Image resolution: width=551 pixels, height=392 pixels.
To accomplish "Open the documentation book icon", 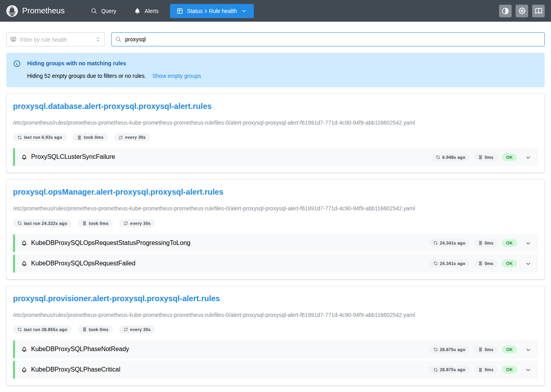I will pos(538,11).
